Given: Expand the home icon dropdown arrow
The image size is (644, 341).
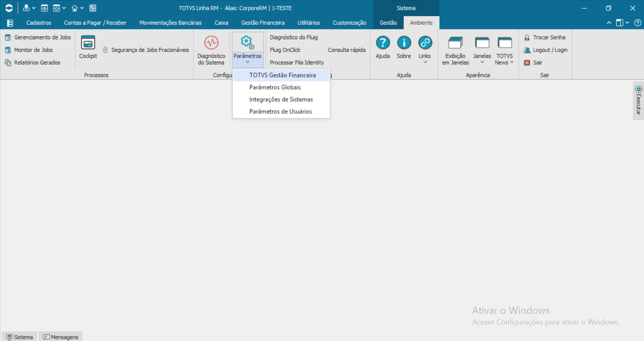Looking at the screenshot, I should 82,8.
